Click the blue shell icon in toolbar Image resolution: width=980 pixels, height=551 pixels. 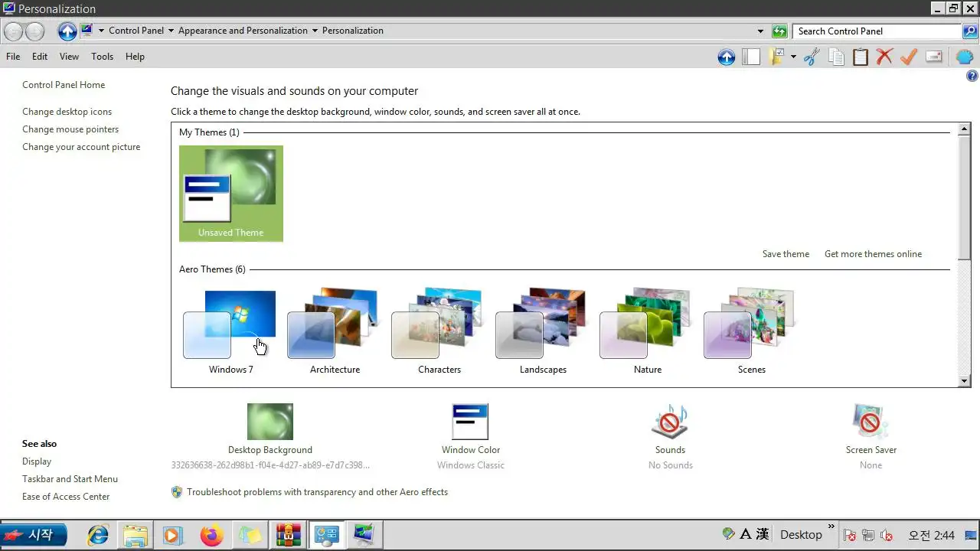965,57
